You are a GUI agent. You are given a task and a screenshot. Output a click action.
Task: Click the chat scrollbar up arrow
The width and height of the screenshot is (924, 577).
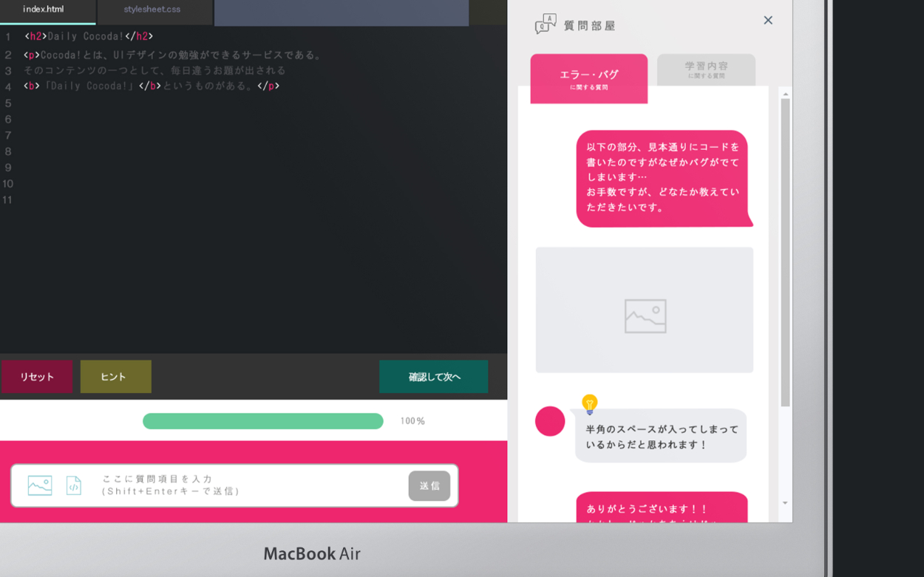click(785, 94)
